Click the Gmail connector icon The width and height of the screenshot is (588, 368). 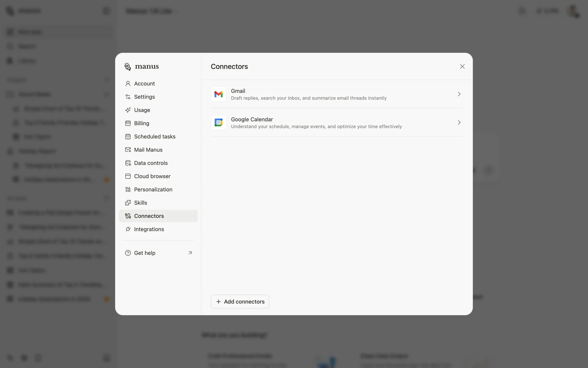click(x=218, y=94)
